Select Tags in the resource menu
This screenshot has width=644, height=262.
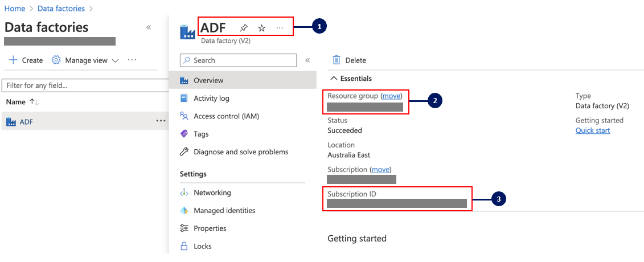pos(201,134)
